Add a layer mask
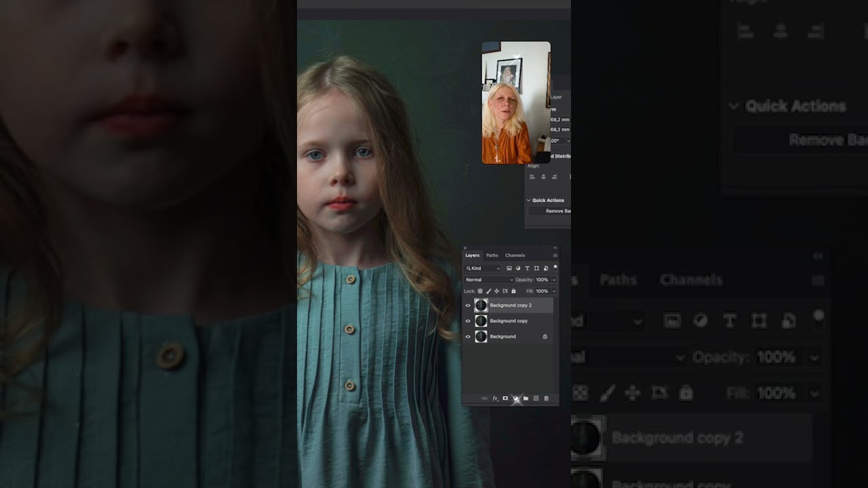This screenshot has width=868, height=488. [505, 399]
